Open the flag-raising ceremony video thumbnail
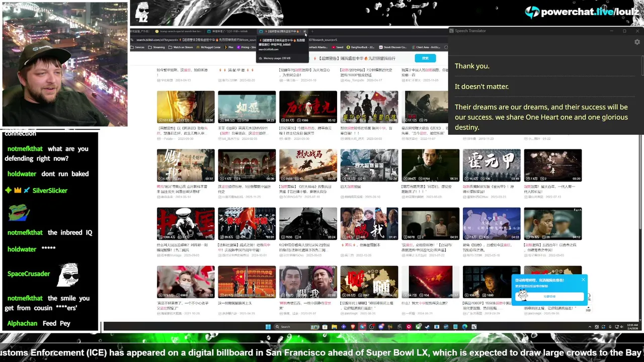 247,282
